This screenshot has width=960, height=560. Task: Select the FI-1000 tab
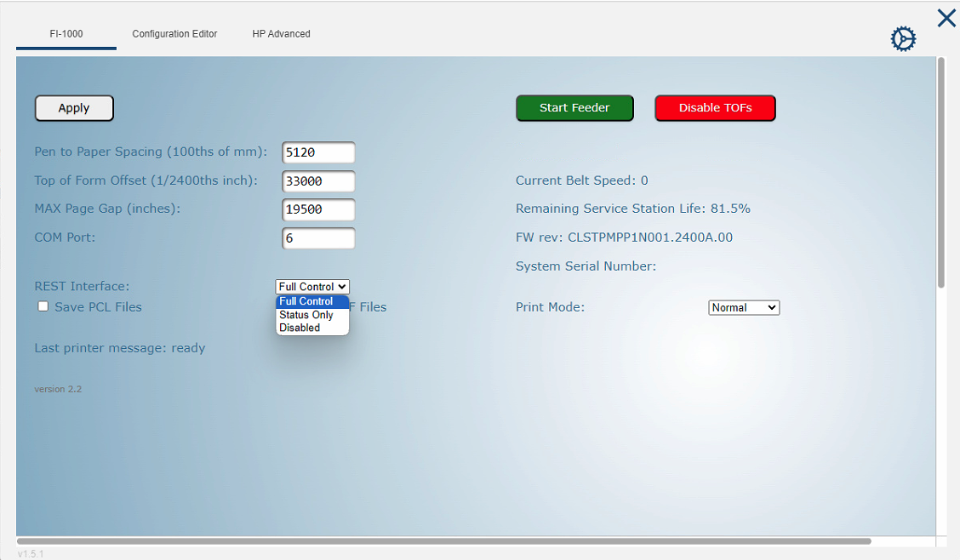tap(66, 34)
